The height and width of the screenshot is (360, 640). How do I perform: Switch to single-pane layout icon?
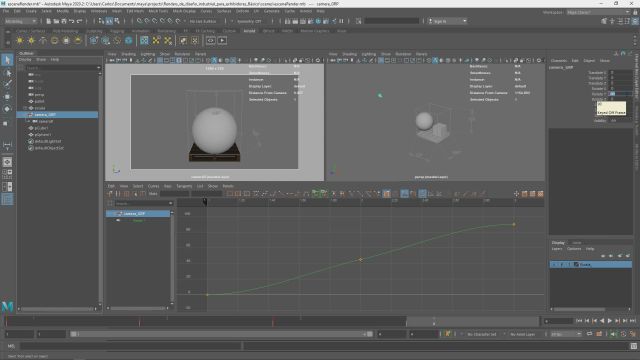coord(7,162)
